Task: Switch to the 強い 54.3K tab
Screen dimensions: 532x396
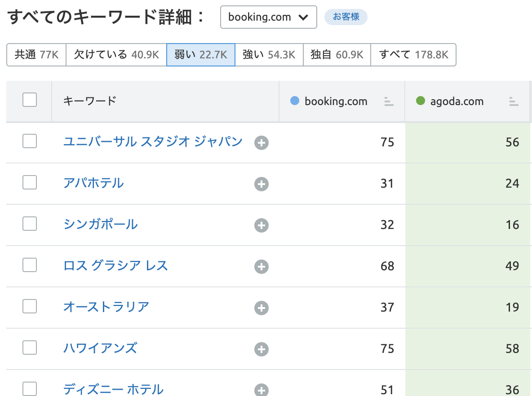Action: point(269,55)
